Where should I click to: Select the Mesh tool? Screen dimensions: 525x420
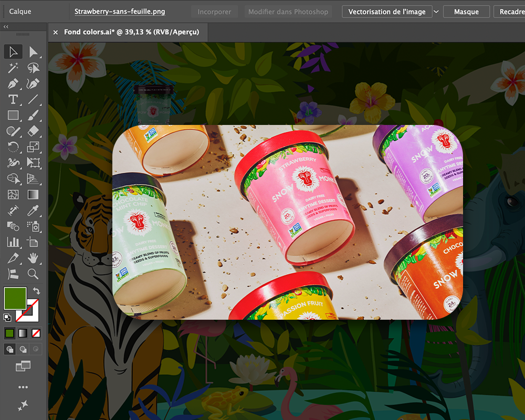(13, 195)
